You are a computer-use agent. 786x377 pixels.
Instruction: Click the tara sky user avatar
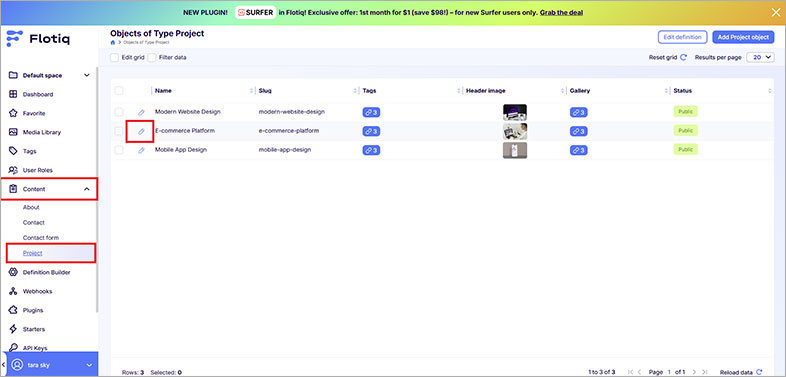point(18,365)
